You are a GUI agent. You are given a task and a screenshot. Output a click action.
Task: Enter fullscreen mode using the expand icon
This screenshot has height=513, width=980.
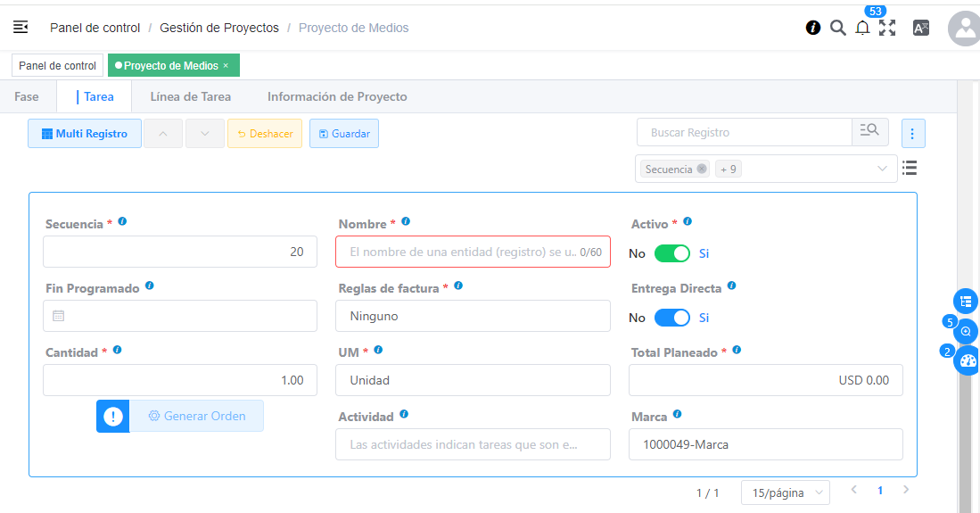pos(887,28)
